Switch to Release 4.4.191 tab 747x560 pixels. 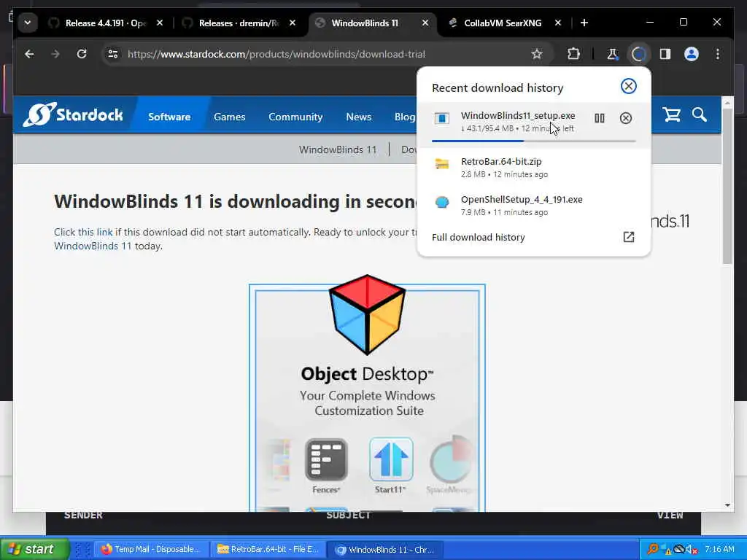tap(106, 23)
